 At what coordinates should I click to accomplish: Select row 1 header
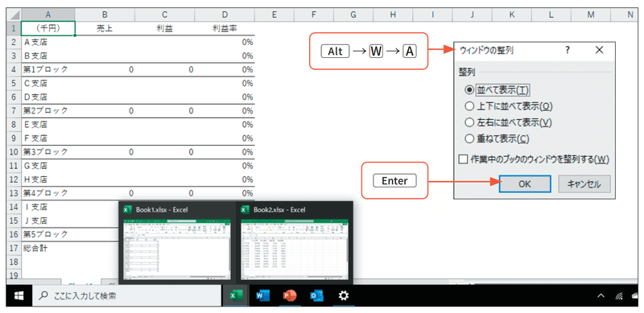14,28
